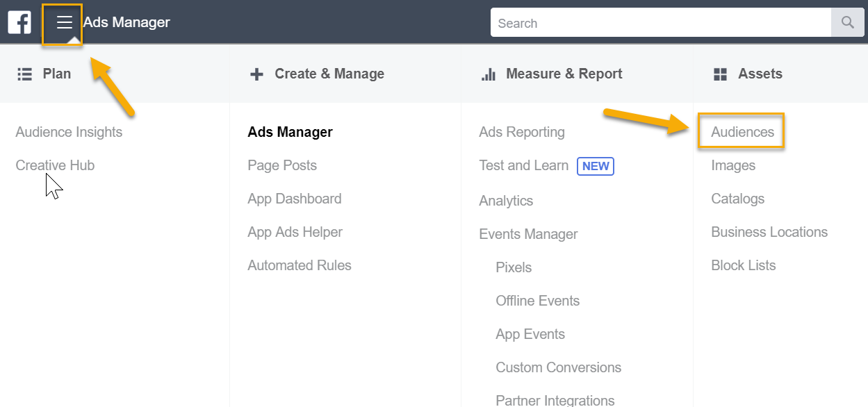Open App Ads Helper

[295, 232]
